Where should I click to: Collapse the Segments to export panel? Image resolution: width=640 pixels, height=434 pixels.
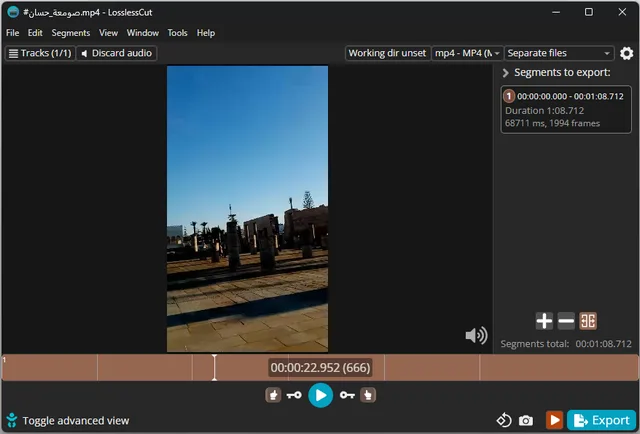(506, 74)
